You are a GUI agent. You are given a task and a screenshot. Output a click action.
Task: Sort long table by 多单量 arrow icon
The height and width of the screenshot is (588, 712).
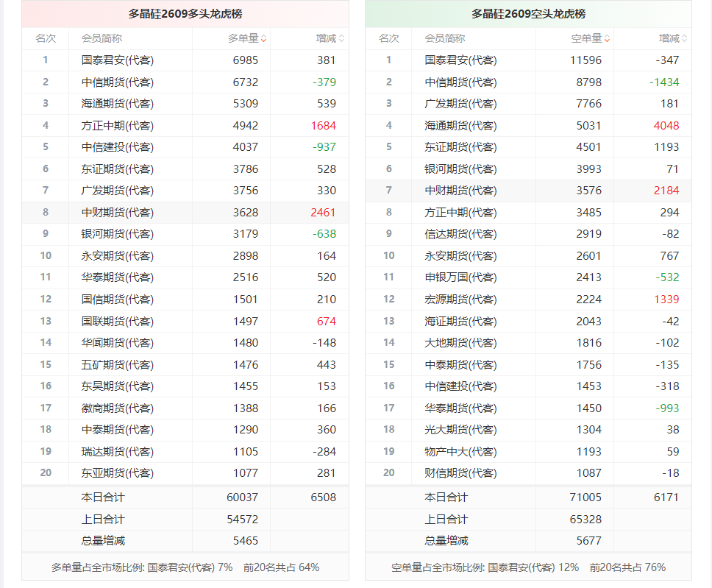[264, 38]
